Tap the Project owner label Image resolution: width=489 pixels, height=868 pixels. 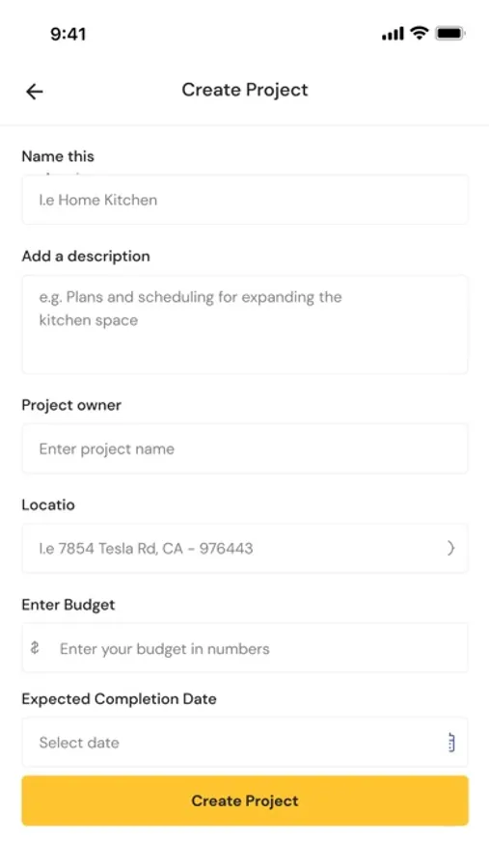71,405
